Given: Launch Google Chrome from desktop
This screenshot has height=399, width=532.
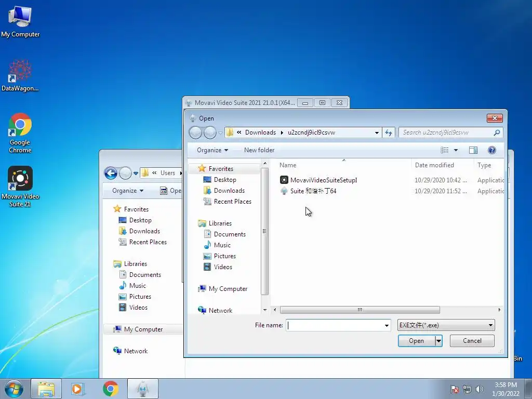Looking at the screenshot, I should coord(20,133).
